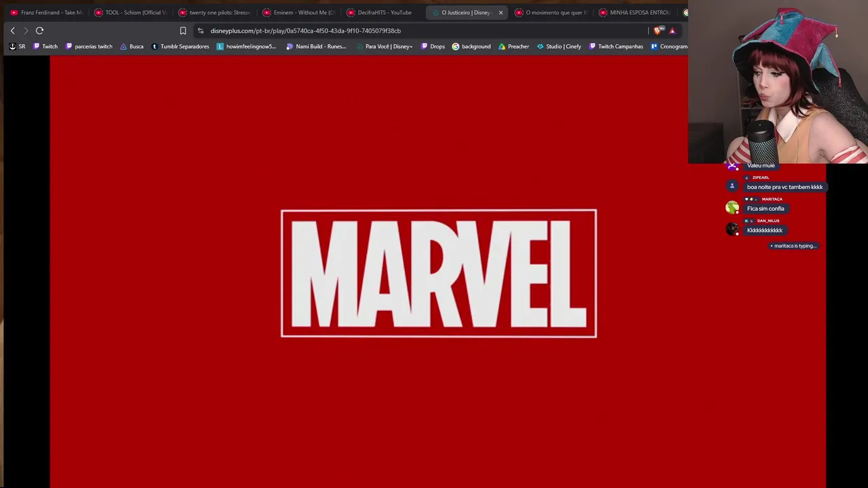Open the Cronograma bookmark
The width and height of the screenshot is (868, 488).
point(669,47)
